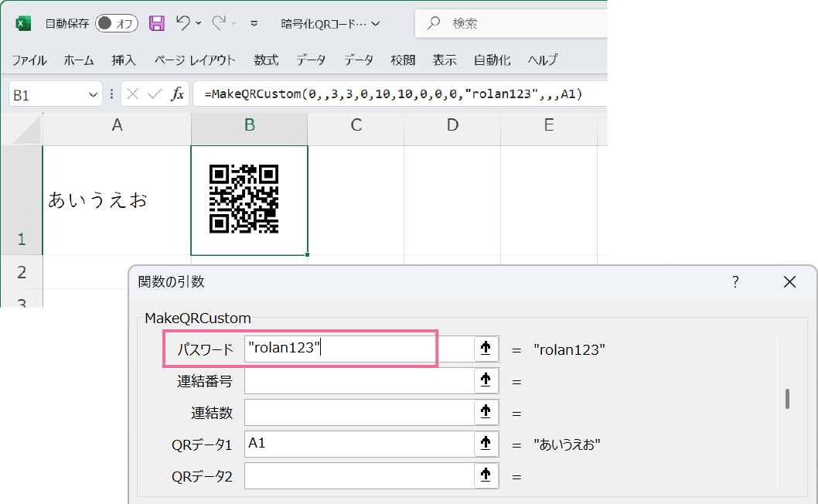Open the ファイル tab

tap(29, 60)
